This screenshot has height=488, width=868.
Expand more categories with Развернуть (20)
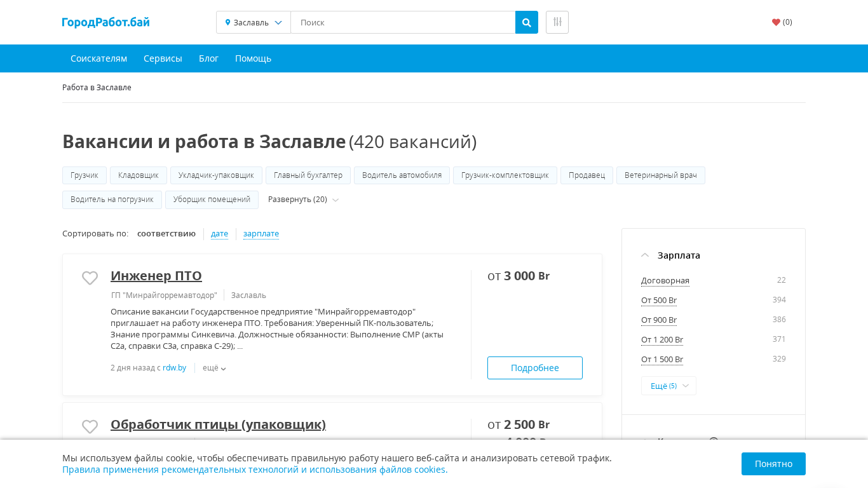click(303, 200)
